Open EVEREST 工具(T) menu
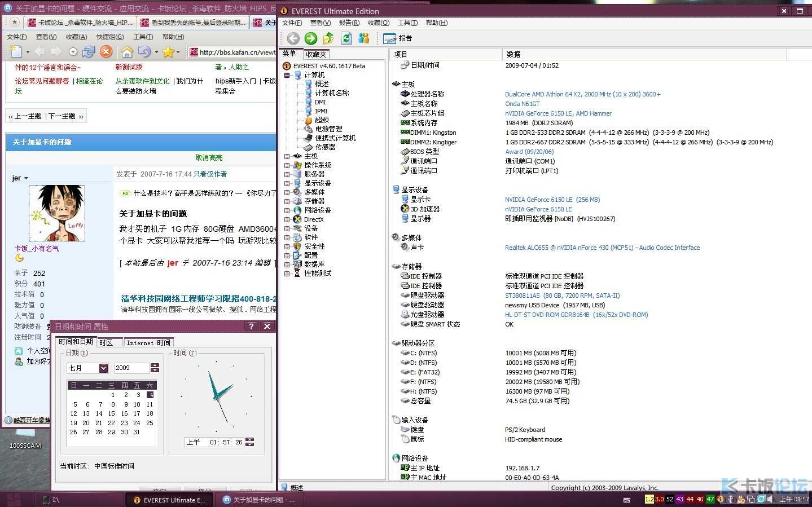This screenshot has height=507, width=812. point(407,23)
